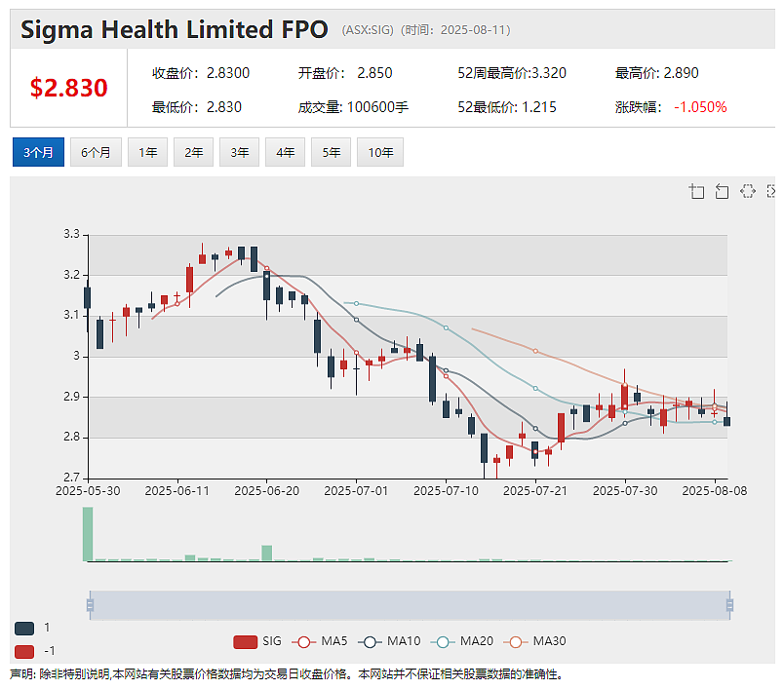Click the 2025-06-11 x-axis date label

point(177,491)
